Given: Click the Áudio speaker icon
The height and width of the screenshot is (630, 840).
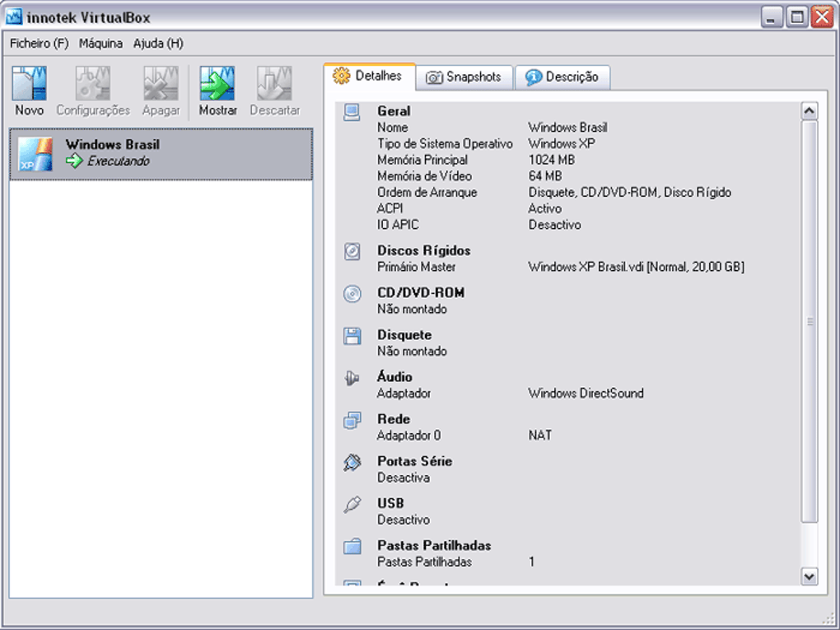Looking at the screenshot, I should point(352,378).
